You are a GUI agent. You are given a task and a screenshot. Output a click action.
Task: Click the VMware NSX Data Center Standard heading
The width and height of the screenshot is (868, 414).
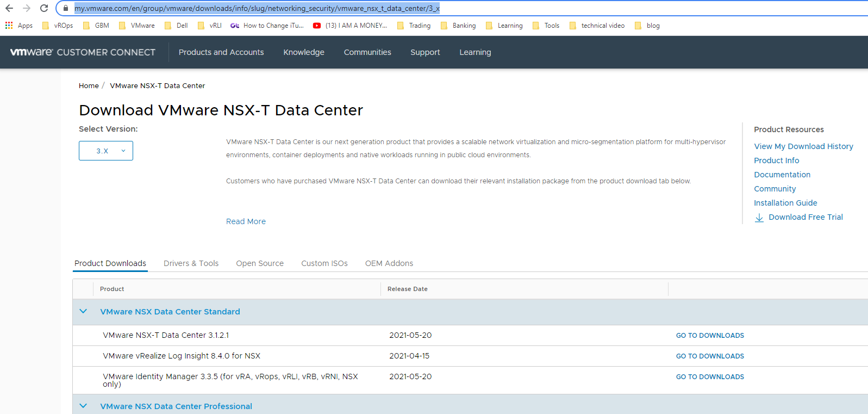170,312
